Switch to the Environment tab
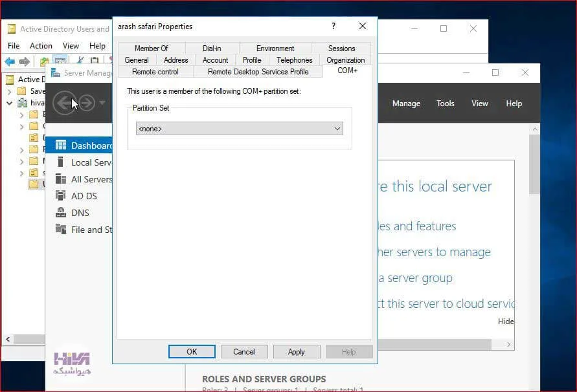This screenshot has width=577, height=392. (275, 48)
